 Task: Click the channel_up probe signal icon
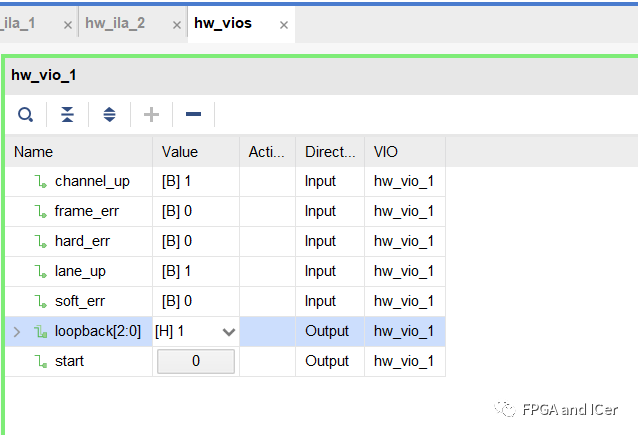[40, 181]
